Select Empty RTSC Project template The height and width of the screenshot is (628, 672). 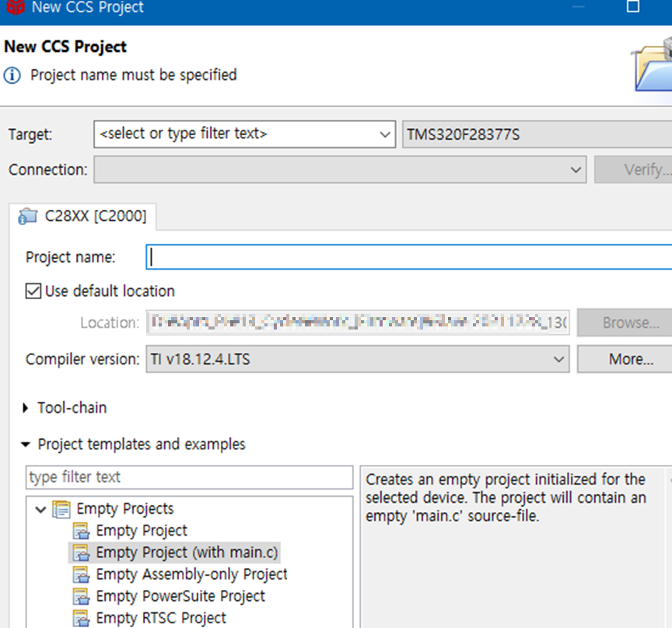(x=161, y=618)
